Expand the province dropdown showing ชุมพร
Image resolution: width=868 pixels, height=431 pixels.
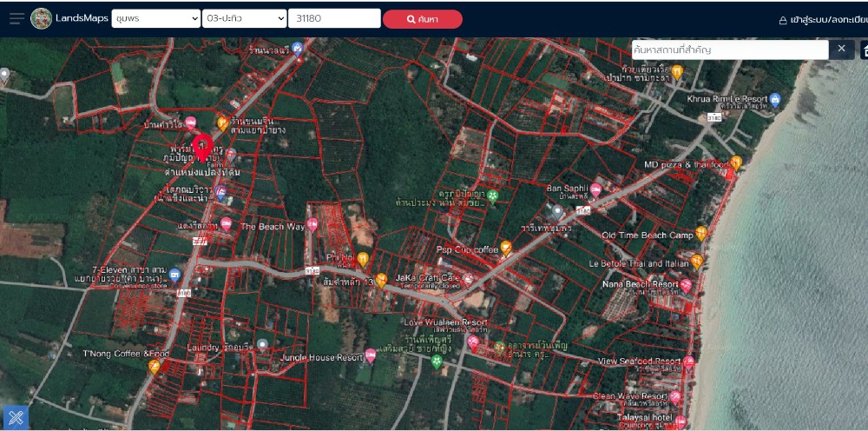click(156, 18)
